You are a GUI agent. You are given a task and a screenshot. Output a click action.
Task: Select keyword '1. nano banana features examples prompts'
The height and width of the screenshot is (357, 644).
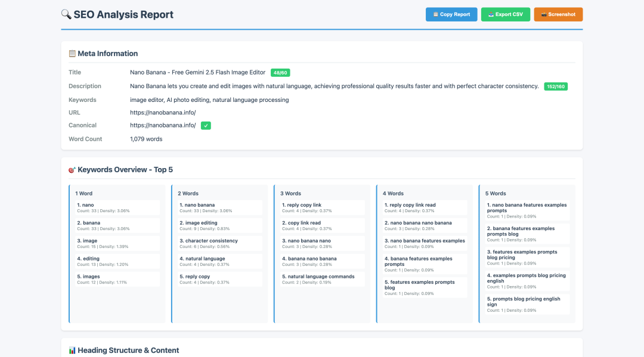[527, 210]
